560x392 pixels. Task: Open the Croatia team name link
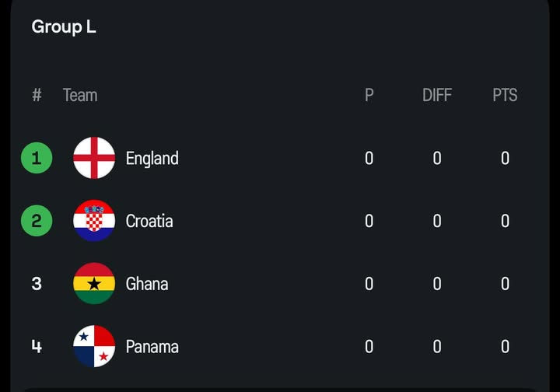[x=149, y=222]
